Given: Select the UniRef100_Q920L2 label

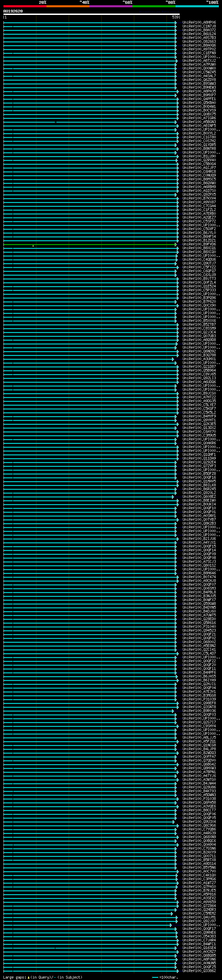Looking at the screenshot, I should tap(199, 493).
